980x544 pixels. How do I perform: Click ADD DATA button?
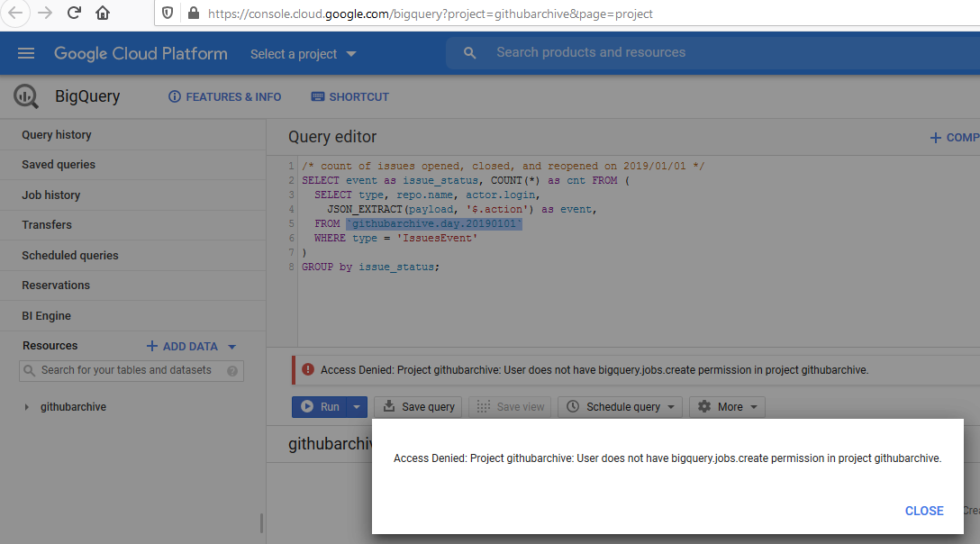coord(182,347)
